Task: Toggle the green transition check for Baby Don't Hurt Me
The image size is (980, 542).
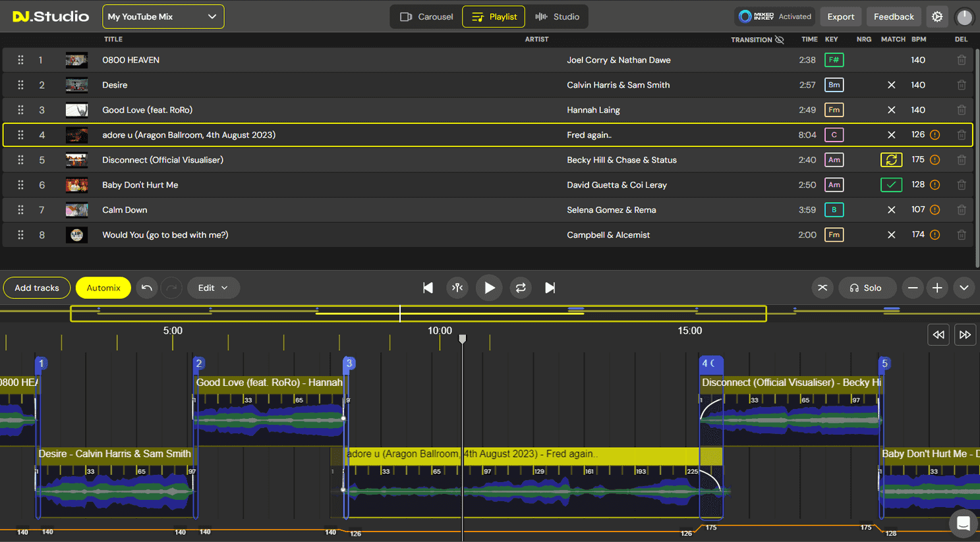Action: tap(891, 185)
